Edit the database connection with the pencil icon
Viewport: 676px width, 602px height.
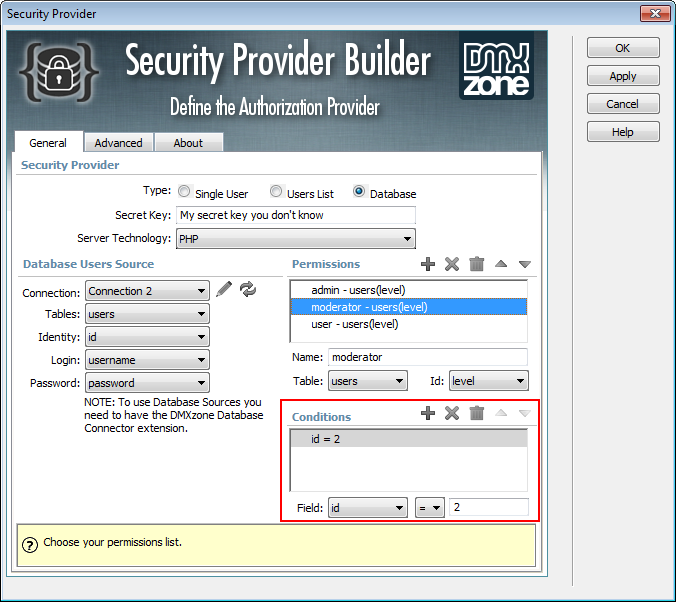point(224,289)
